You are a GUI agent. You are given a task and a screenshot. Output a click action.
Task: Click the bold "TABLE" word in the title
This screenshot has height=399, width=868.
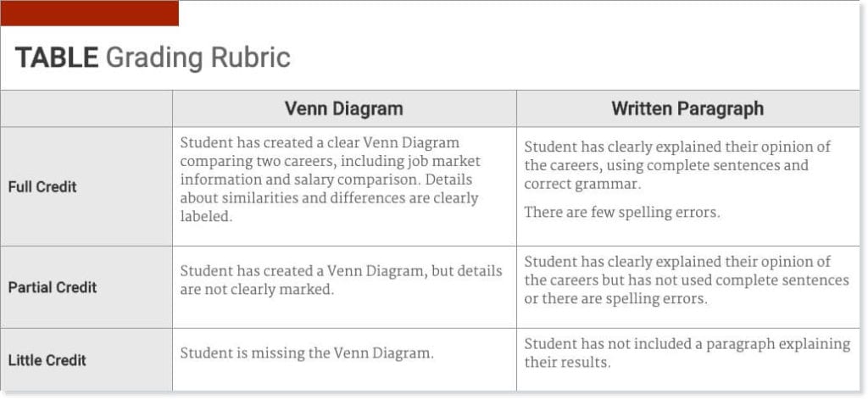tap(56, 58)
